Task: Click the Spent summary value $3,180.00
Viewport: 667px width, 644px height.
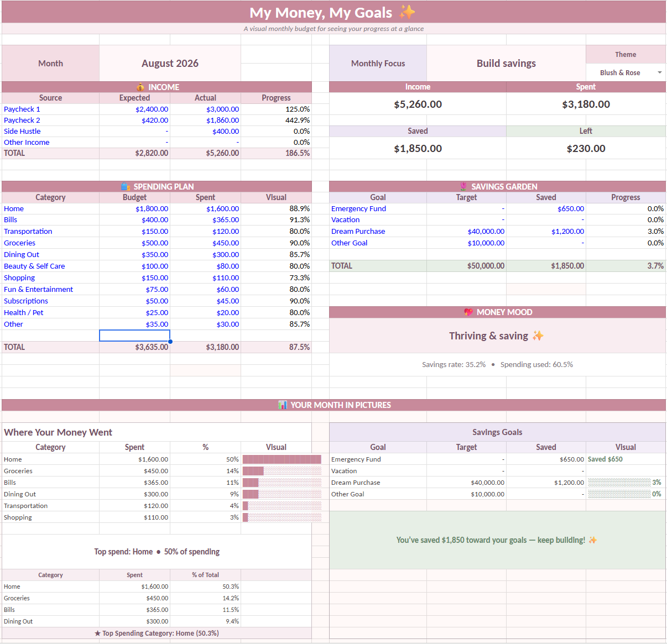Action: (x=586, y=104)
